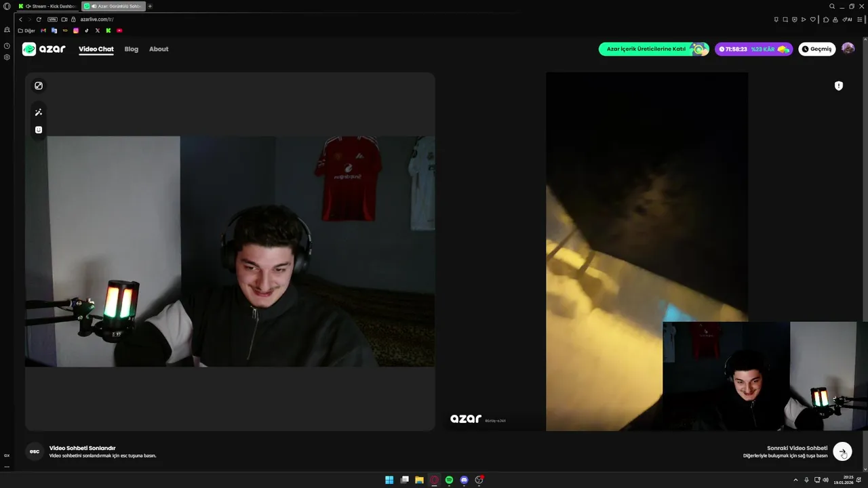This screenshot has width=868, height=488.
Task: Open the AI assistant button
Action: pyautogui.click(x=847, y=19)
